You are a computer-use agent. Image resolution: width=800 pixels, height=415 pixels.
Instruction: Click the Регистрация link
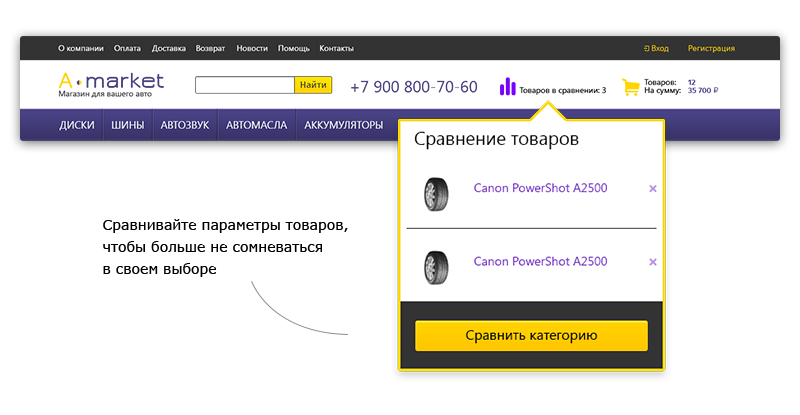tap(711, 48)
